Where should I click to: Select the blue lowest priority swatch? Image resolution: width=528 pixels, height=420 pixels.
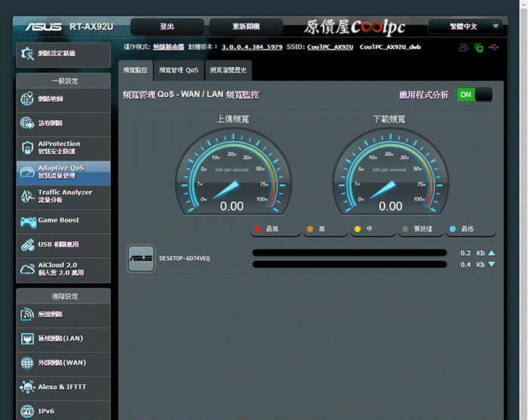pos(453,229)
